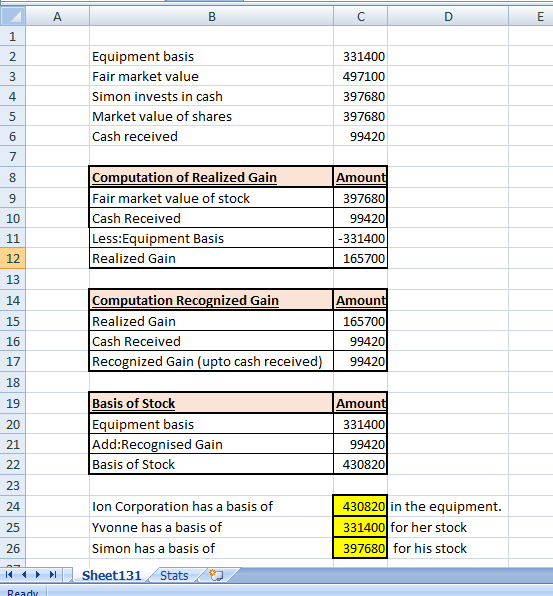Open the Sheet131 tab
Image resolution: width=553 pixels, height=596 pixels.
[x=111, y=575]
